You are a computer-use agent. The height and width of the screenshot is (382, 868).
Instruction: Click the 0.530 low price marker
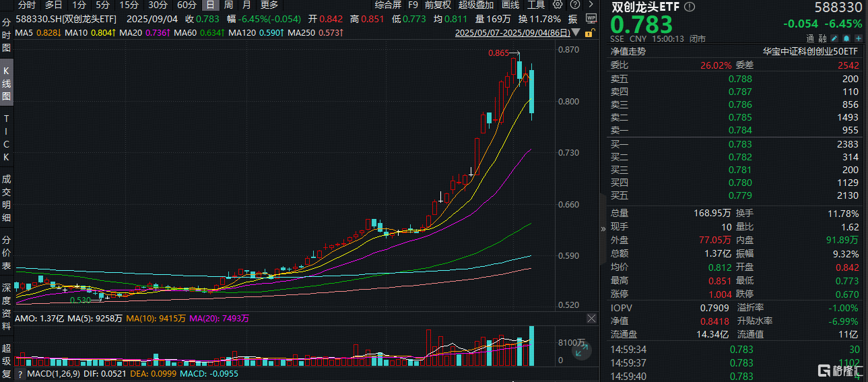(x=79, y=300)
